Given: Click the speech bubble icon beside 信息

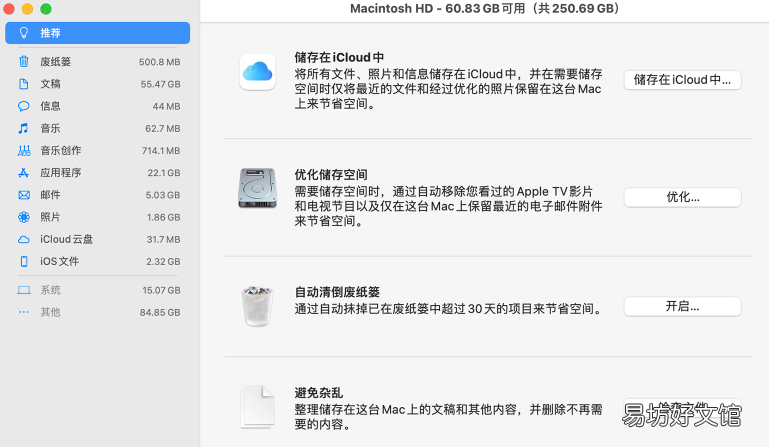Looking at the screenshot, I should click(x=24, y=106).
